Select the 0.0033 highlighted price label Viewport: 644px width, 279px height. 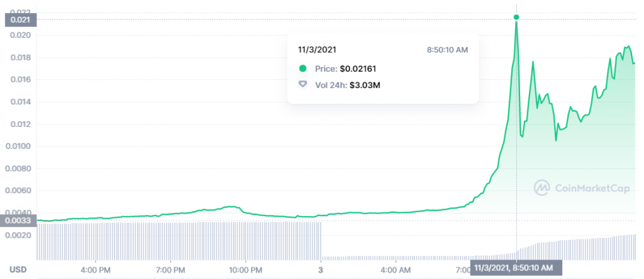click(x=19, y=220)
